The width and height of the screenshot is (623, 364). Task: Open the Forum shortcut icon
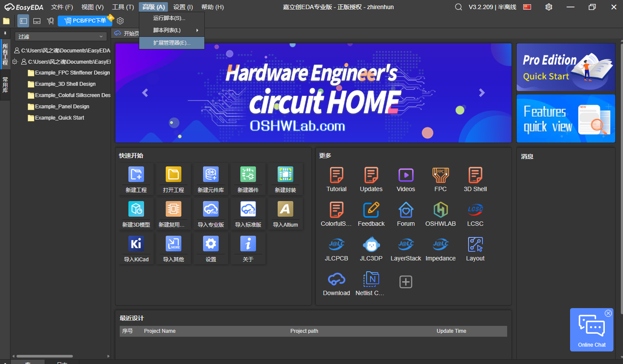click(406, 210)
